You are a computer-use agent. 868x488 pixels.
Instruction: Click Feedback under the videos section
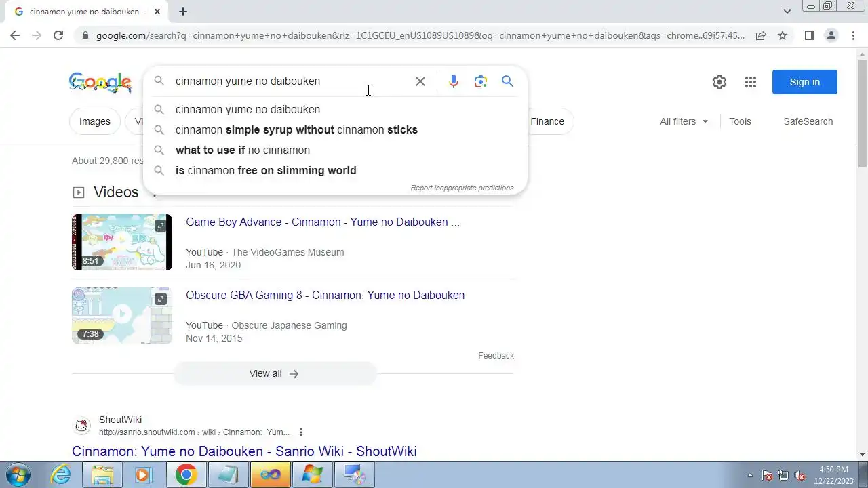click(496, 356)
